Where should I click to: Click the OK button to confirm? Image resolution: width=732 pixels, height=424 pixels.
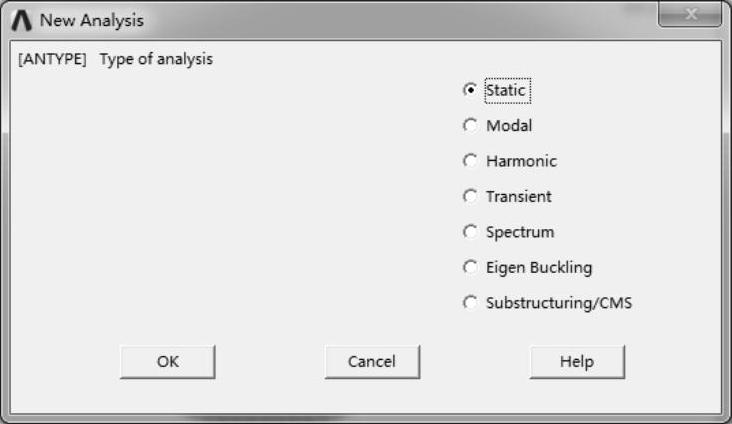point(167,362)
